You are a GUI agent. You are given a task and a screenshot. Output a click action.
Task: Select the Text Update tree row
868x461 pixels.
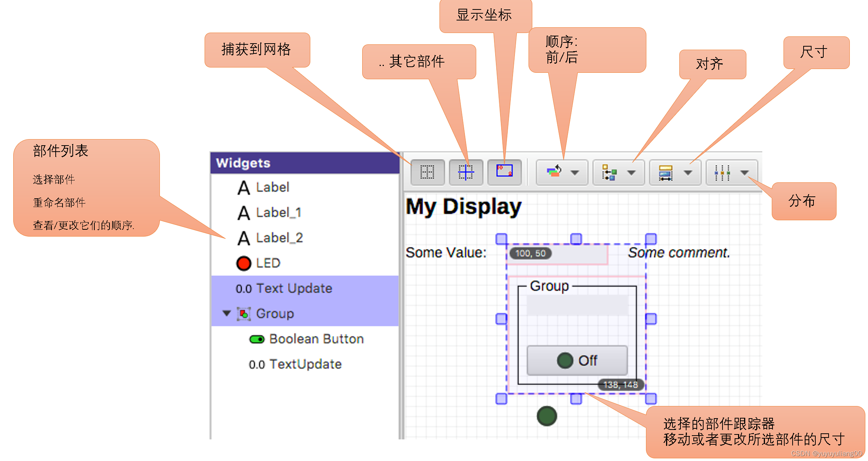point(305,289)
